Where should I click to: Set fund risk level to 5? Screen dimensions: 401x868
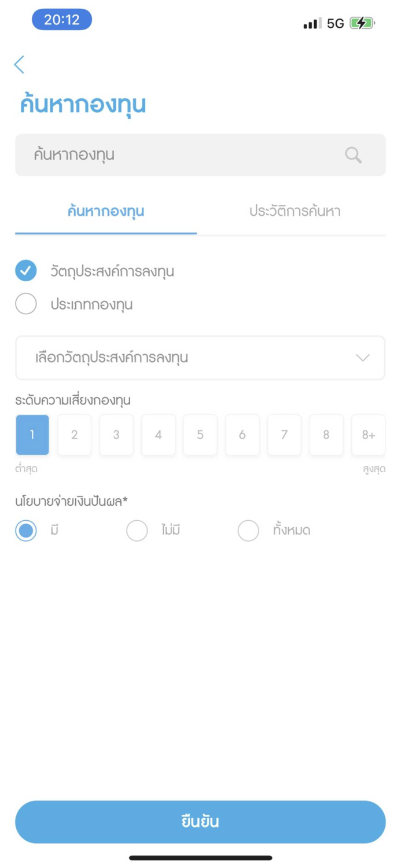[200, 435]
